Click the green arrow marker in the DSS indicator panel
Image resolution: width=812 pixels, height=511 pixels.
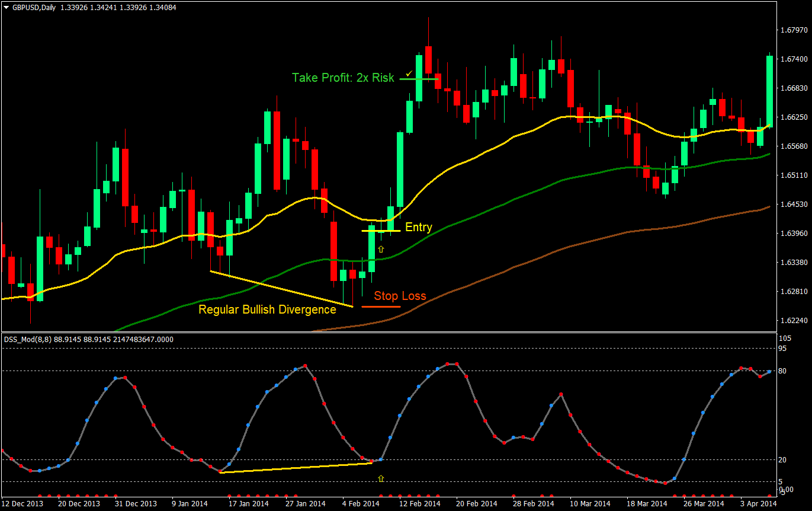380,477
